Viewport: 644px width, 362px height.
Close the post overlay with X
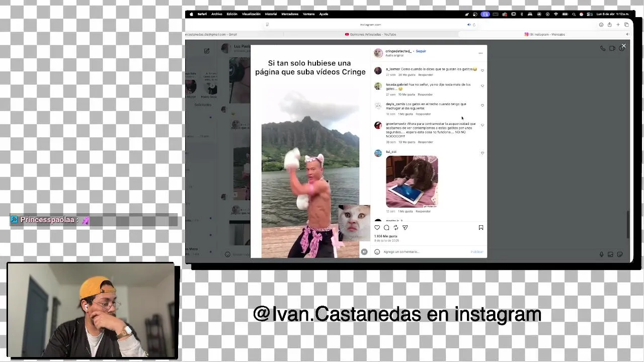tap(623, 46)
